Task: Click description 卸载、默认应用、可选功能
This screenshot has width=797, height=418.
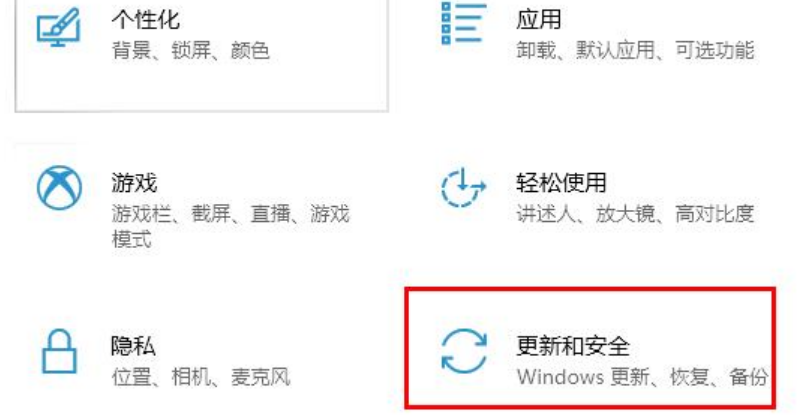Action: 635,50
